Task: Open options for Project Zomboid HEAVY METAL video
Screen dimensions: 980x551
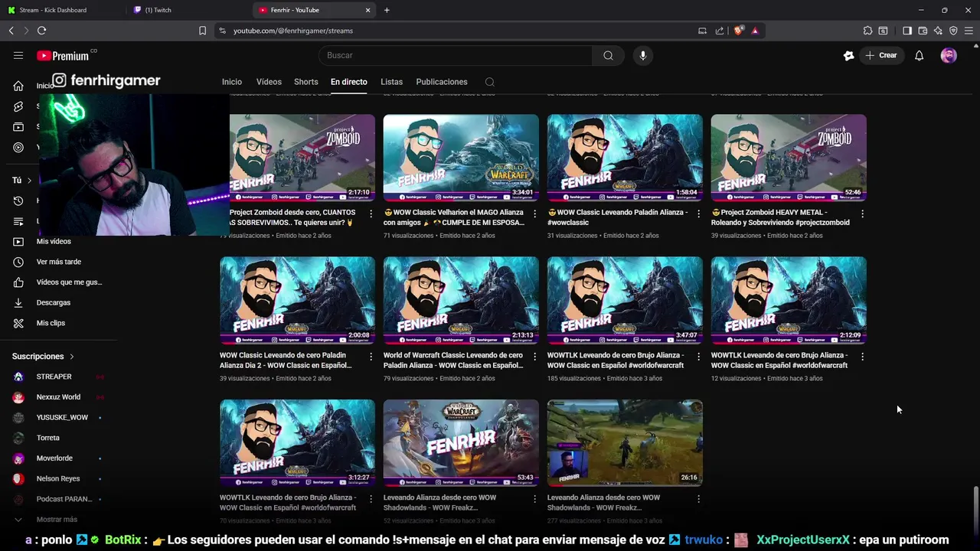Action: pos(862,214)
